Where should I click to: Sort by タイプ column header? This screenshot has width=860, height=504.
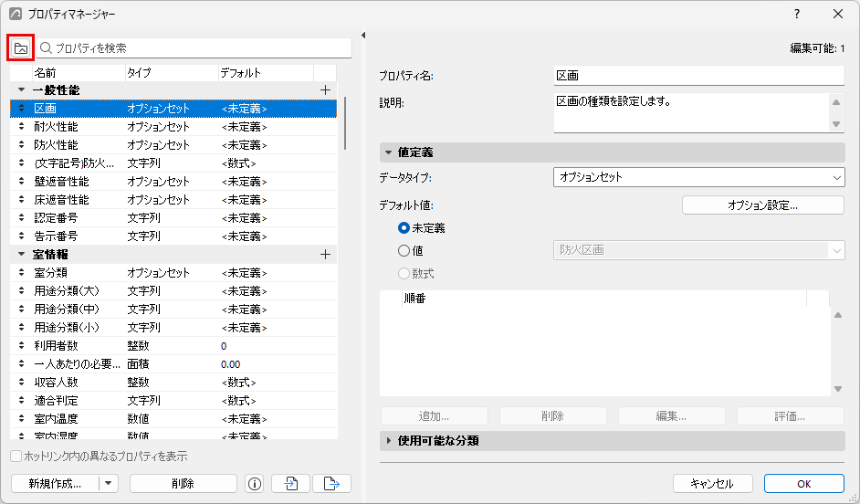pyautogui.click(x=172, y=73)
